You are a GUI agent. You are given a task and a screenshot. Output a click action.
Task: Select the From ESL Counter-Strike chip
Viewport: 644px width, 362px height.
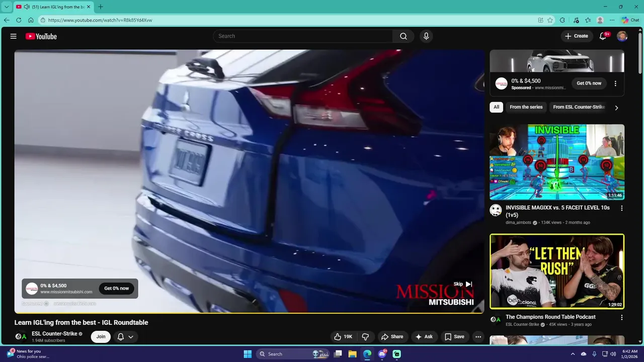pyautogui.click(x=579, y=107)
